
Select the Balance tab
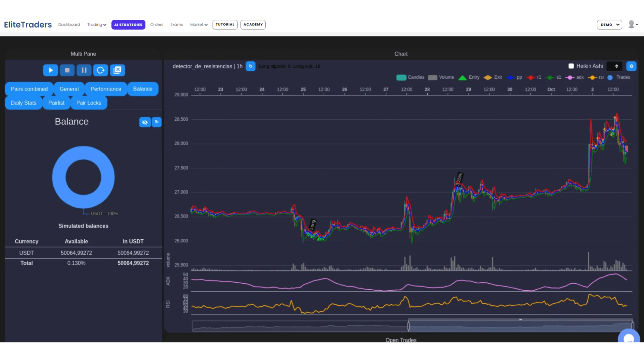pos(143,89)
